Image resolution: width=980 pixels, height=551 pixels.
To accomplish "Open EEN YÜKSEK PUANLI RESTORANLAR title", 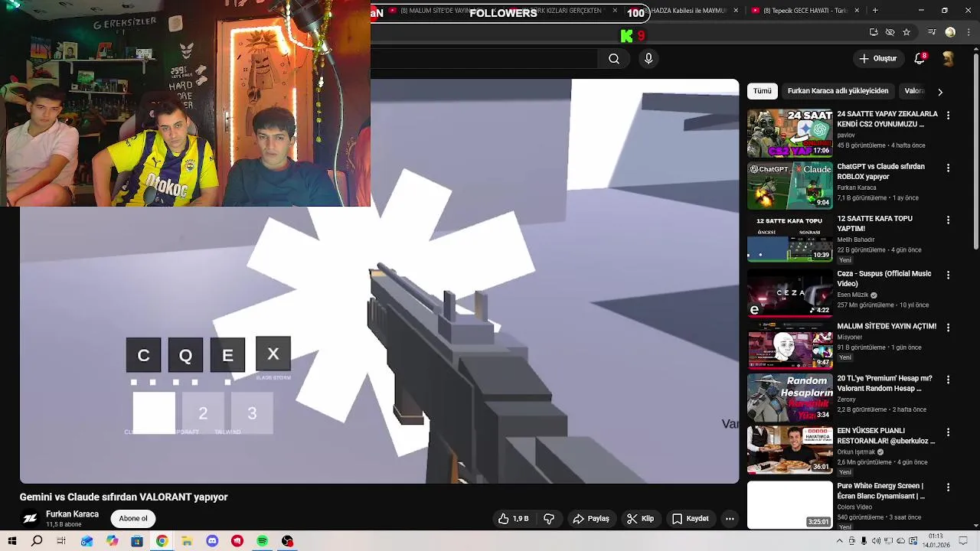I will (886, 436).
